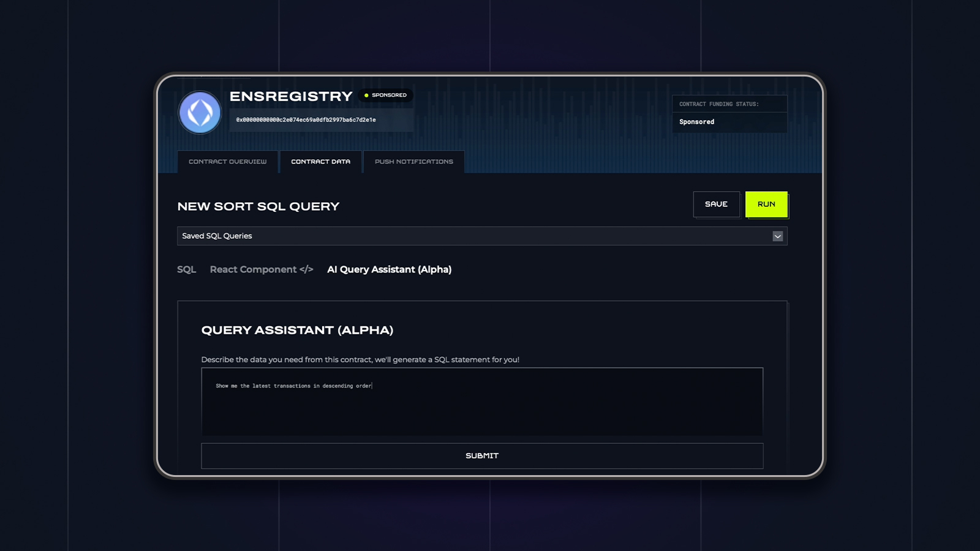Click the ENS contract logo avatar

point(200,113)
